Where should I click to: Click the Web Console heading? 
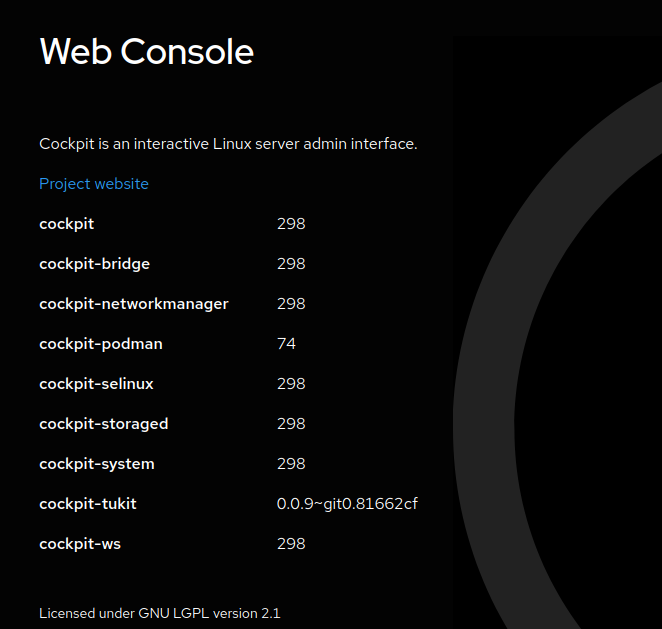click(x=147, y=52)
